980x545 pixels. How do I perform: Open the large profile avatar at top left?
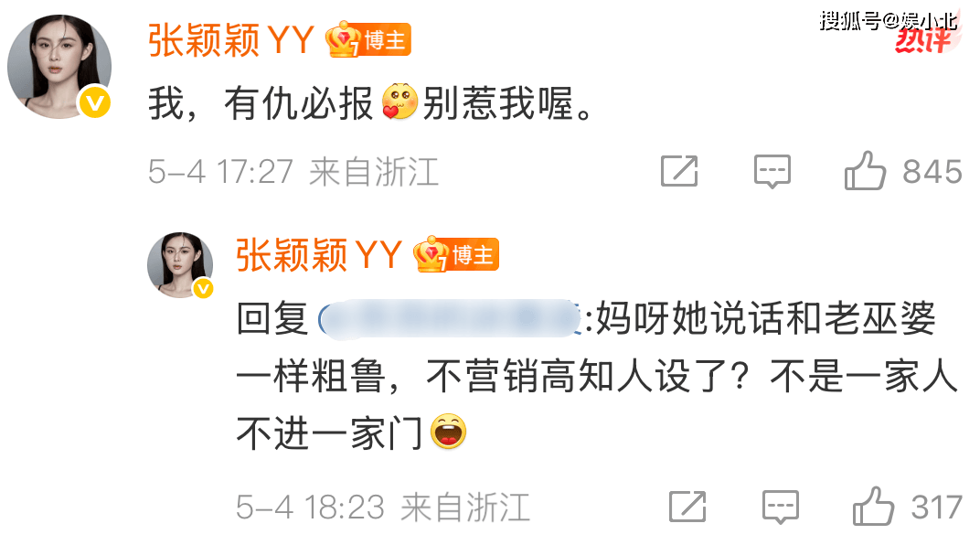click(x=59, y=66)
